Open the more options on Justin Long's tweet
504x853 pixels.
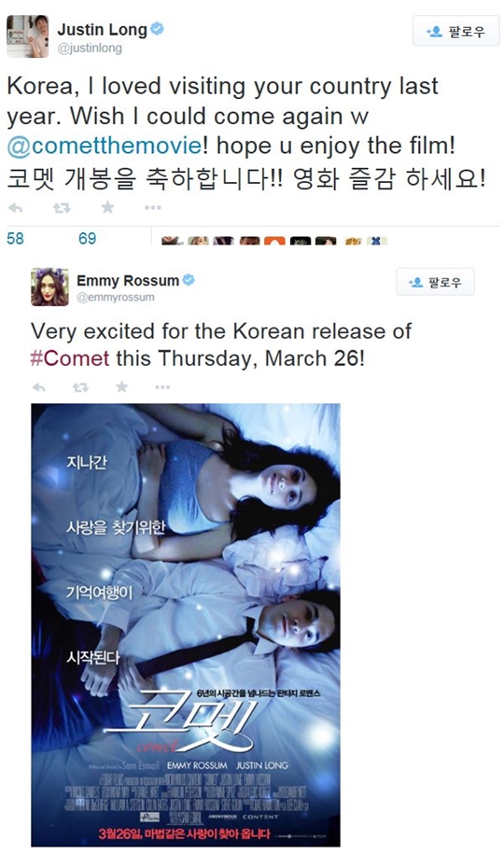(x=153, y=207)
